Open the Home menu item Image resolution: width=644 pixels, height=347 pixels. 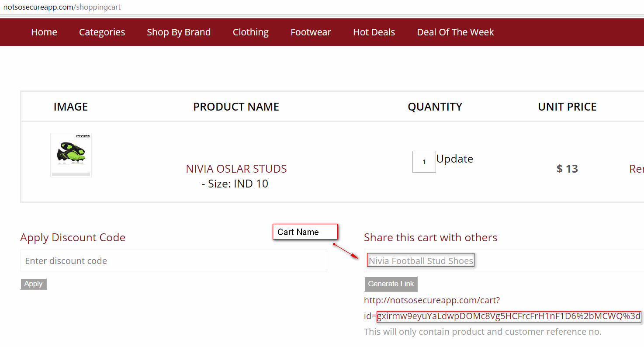(x=44, y=32)
